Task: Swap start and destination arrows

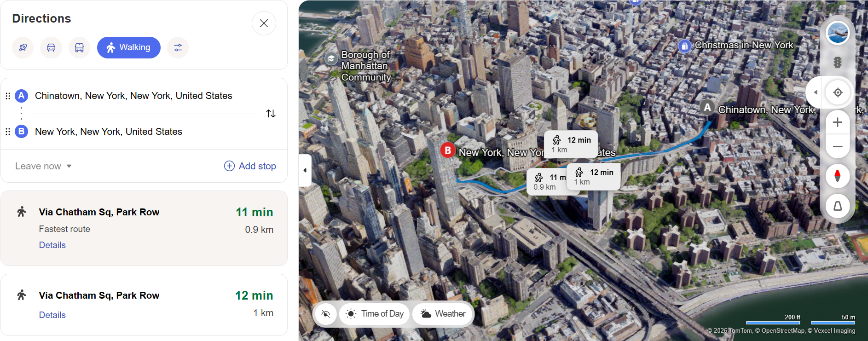Action: pos(271,113)
